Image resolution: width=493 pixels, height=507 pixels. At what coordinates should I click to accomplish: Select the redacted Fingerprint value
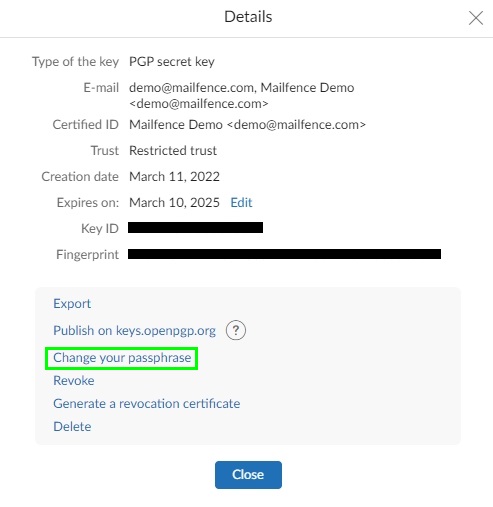(284, 254)
